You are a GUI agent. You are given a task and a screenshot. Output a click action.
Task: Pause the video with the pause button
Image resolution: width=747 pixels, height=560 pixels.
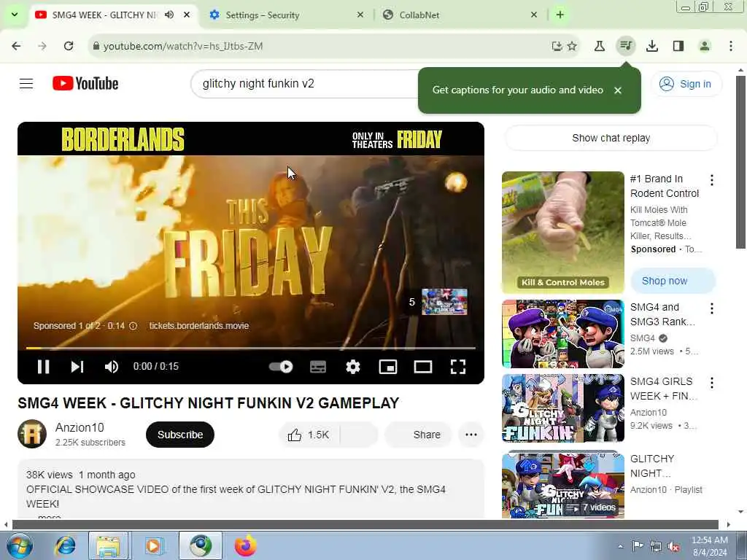coord(43,367)
